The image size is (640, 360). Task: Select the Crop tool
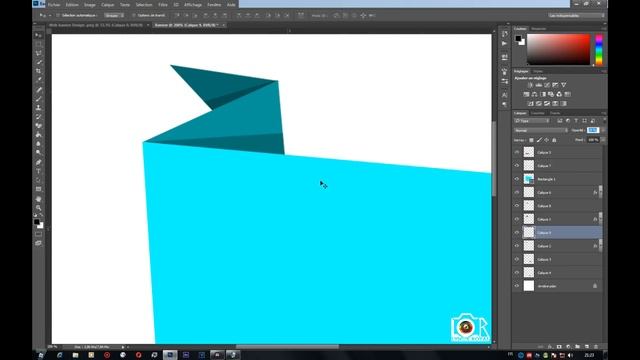(x=38, y=71)
